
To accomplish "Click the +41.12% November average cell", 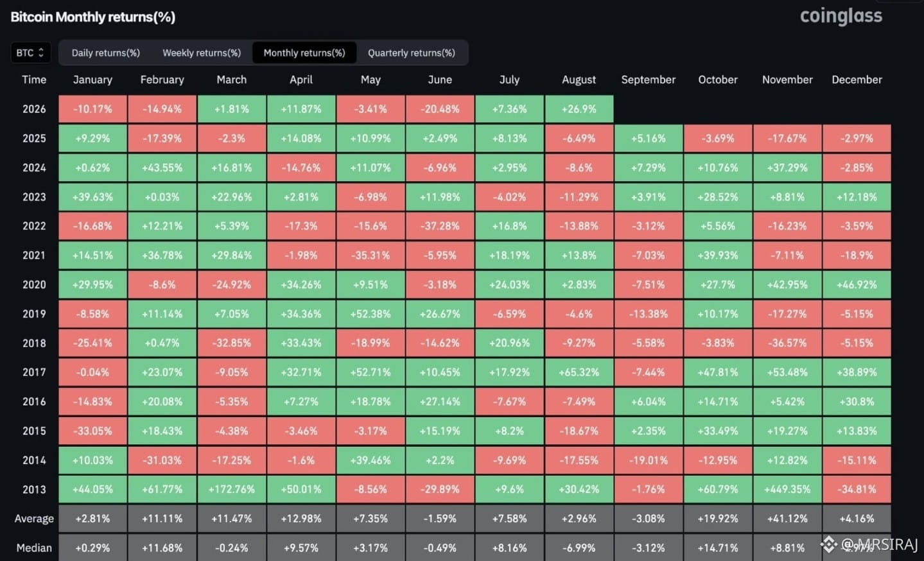I will (x=787, y=519).
